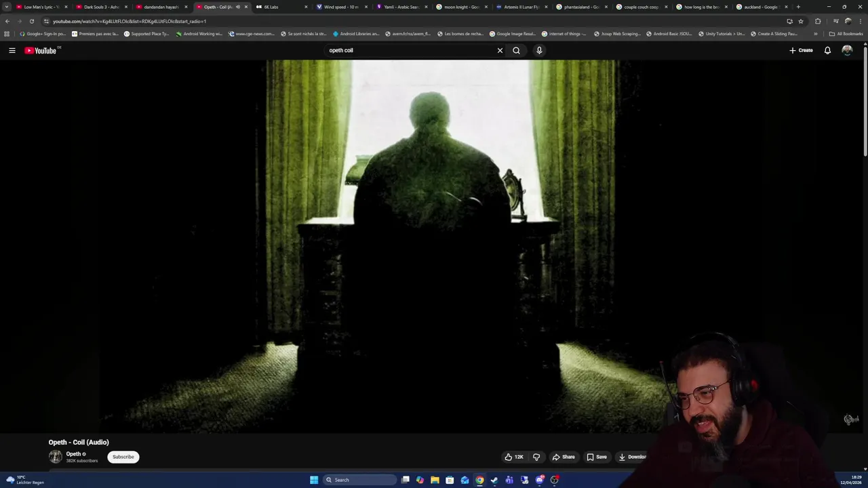The height and width of the screenshot is (488, 868).
Task: Subscribe to the Opeth channel
Action: tap(123, 457)
